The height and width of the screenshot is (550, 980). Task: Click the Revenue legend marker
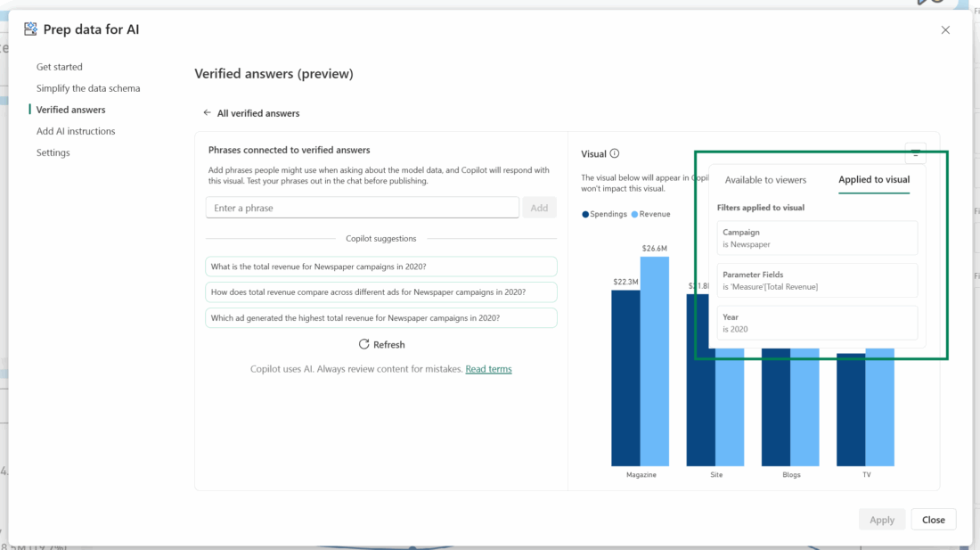tap(635, 214)
